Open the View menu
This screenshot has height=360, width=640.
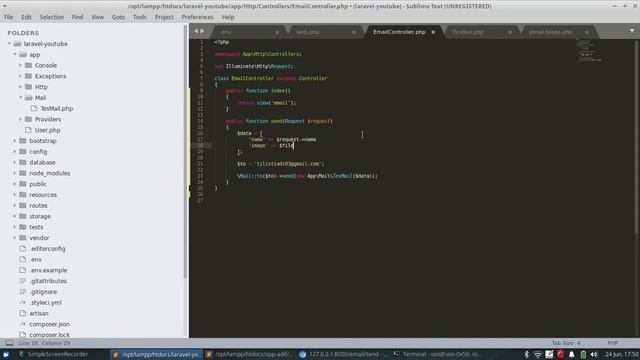(98, 17)
